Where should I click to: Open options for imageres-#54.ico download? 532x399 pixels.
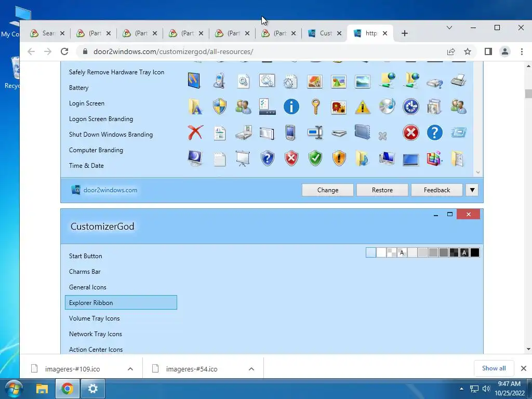pyautogui.click(x=251, y=369)
